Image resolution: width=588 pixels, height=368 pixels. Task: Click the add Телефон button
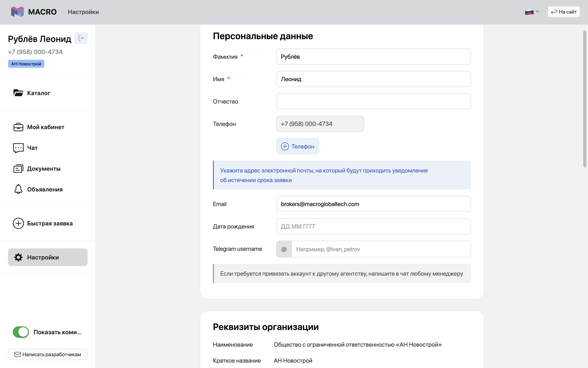(x=298, y=146)
